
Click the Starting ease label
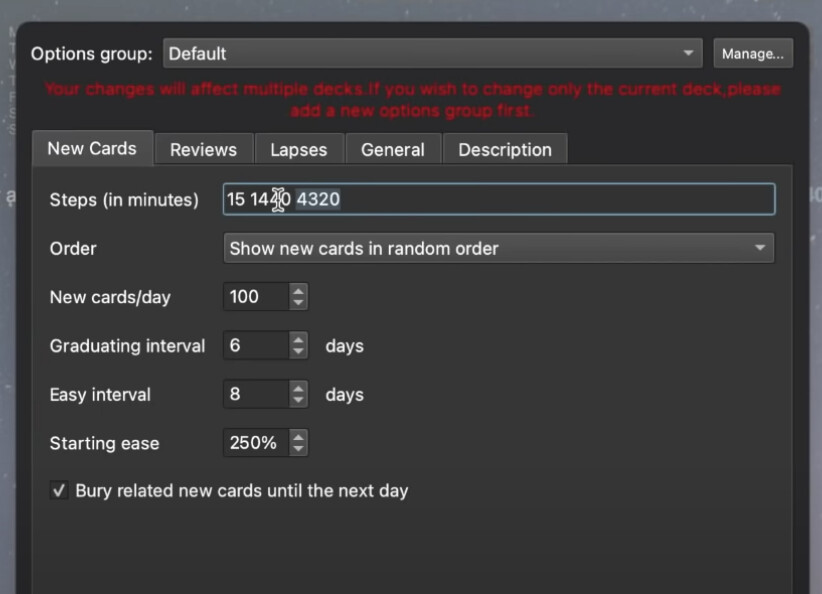[x=104, y=444]
